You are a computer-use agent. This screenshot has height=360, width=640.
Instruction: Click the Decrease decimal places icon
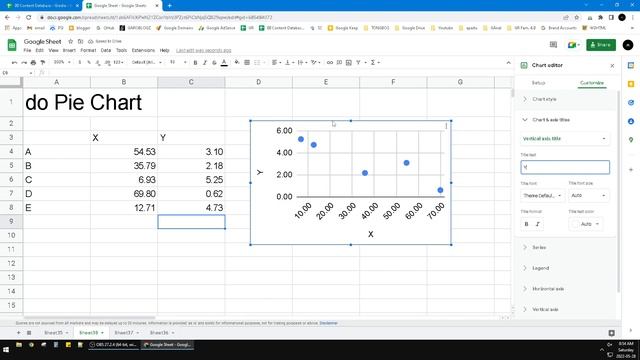[98, 62]
